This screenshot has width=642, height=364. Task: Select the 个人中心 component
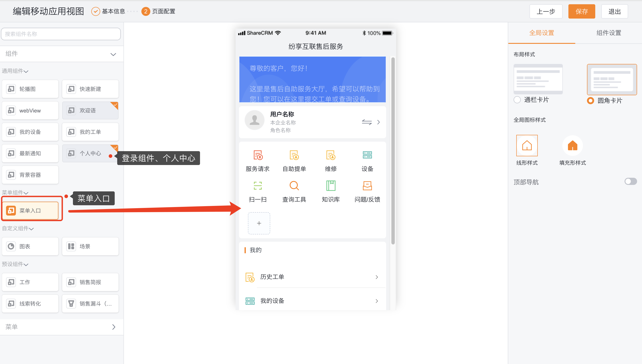click(90, 154)
